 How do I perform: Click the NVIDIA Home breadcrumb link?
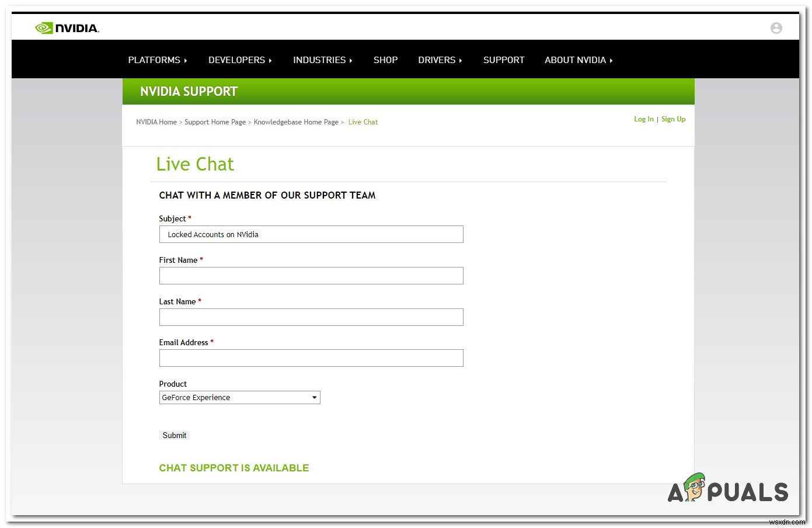[x=156, y=122]
